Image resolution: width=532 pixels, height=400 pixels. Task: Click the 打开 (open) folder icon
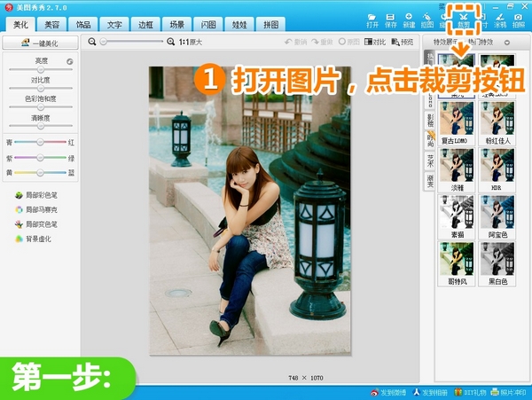pyautogui.click(x=372, y=20)
